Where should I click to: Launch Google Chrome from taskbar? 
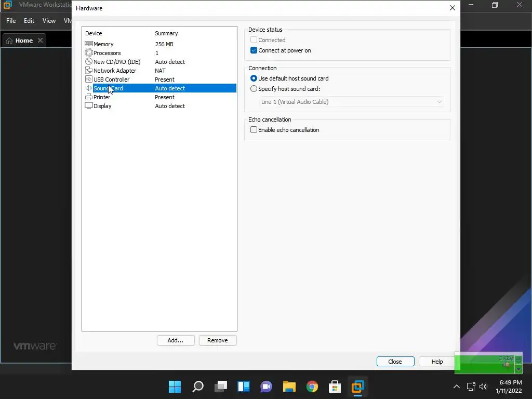(312, 387)
